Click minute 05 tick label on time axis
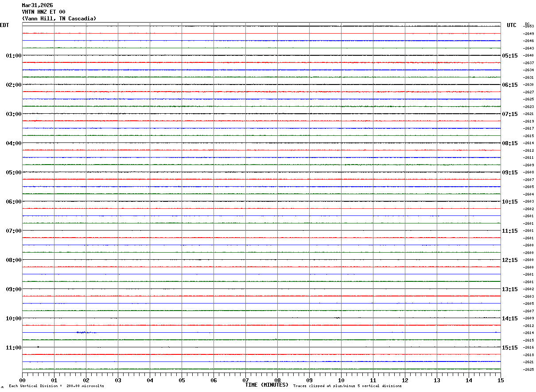 182,380
